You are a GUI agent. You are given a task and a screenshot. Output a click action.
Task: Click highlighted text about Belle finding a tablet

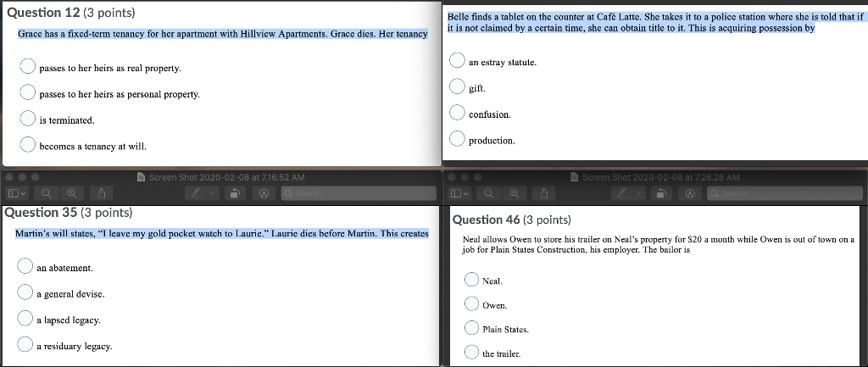pos(655,22)
